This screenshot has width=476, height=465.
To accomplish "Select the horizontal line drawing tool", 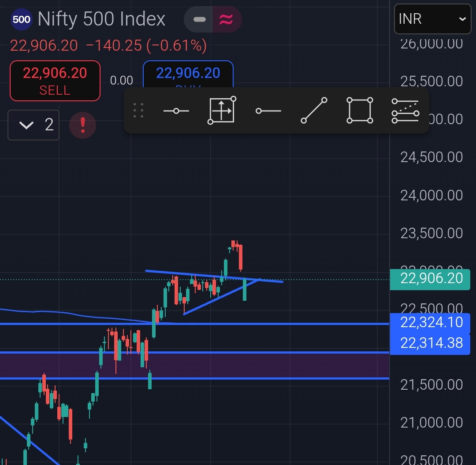I will coord(176,111).
